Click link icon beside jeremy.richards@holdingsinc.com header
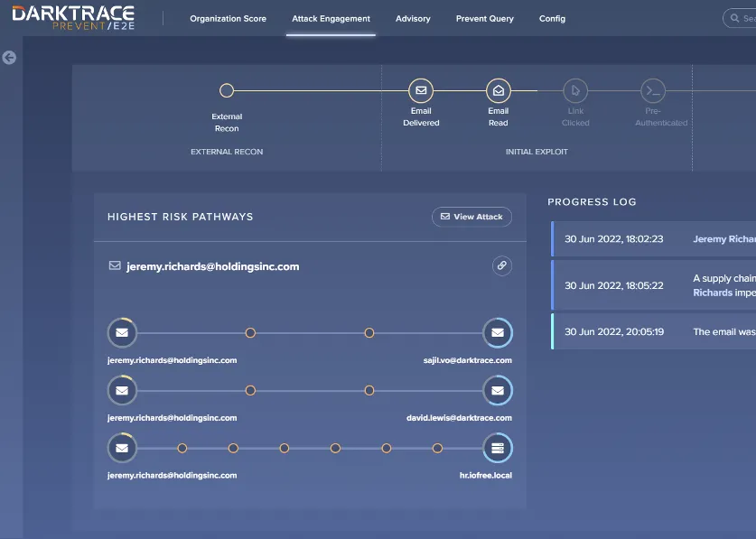Image resolution: width=756 pixels, height=539 pixels. tap(501, 265)
